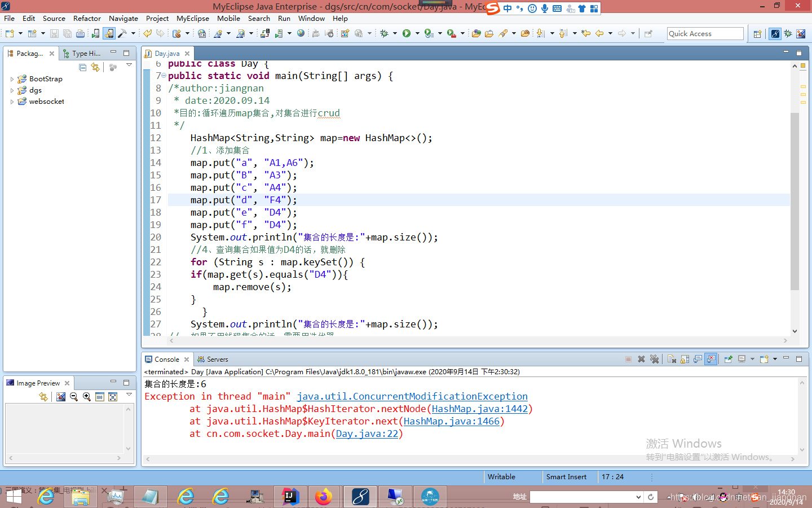Switch to the MyEclipse perspective icon
Image resolution: width=812 pixels, height=508 pixels.
coord(775,34)
